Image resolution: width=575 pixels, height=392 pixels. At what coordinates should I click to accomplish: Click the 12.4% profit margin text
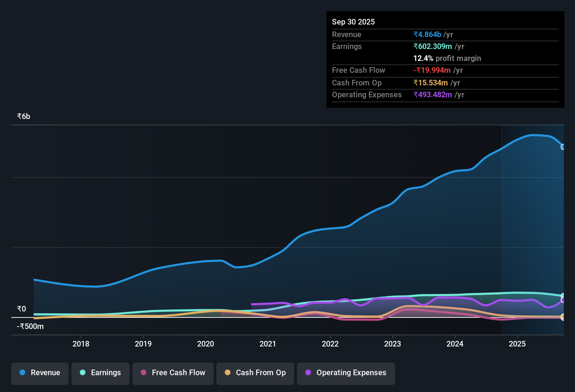[x=447, y=58]
